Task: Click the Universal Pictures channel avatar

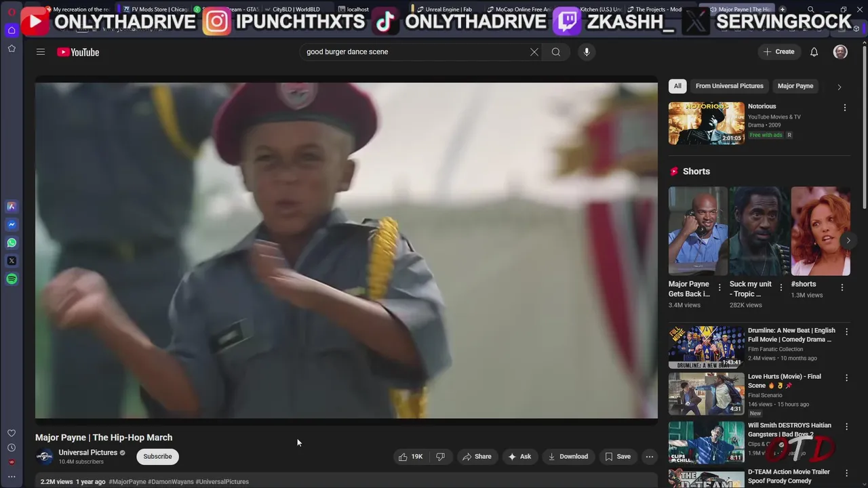Action: 45,457
